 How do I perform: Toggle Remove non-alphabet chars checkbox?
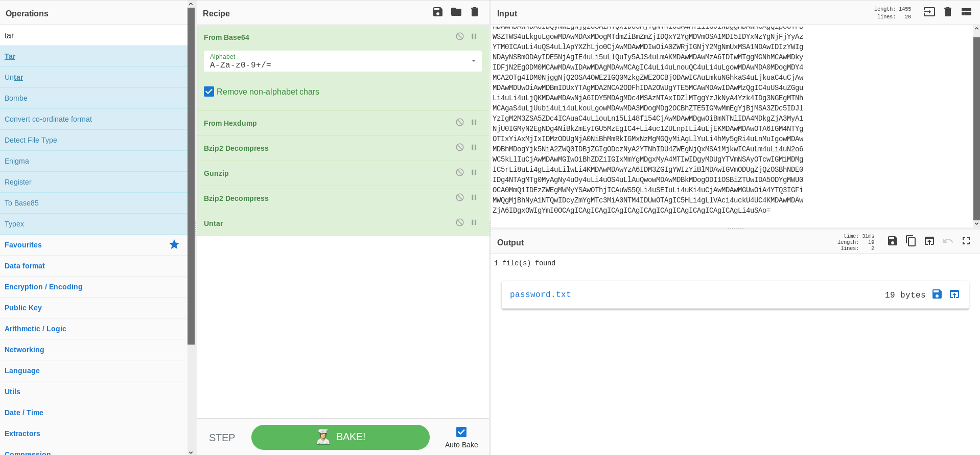pyautogui.click(x=209, y=92)
